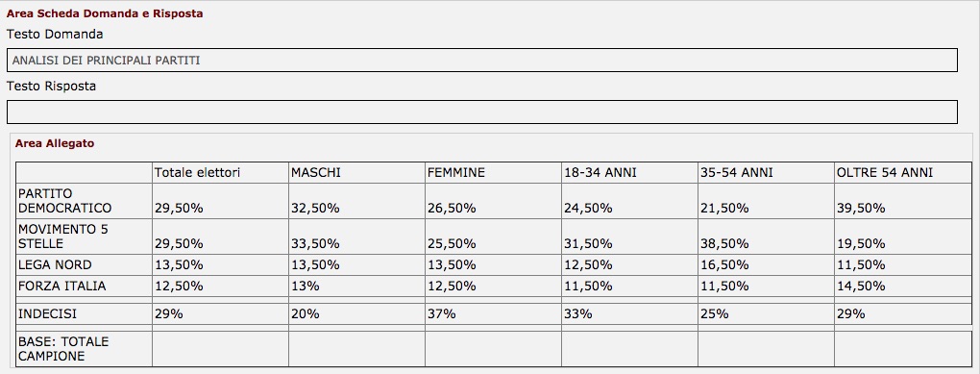Click the empty Testo Risposta field

pyautogui.click(x=482, y=112)
